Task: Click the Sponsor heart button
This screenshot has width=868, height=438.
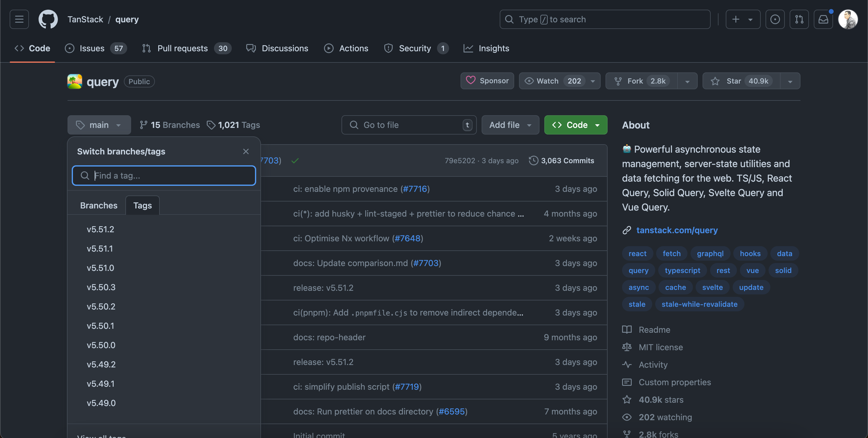Action: [487, 81]
